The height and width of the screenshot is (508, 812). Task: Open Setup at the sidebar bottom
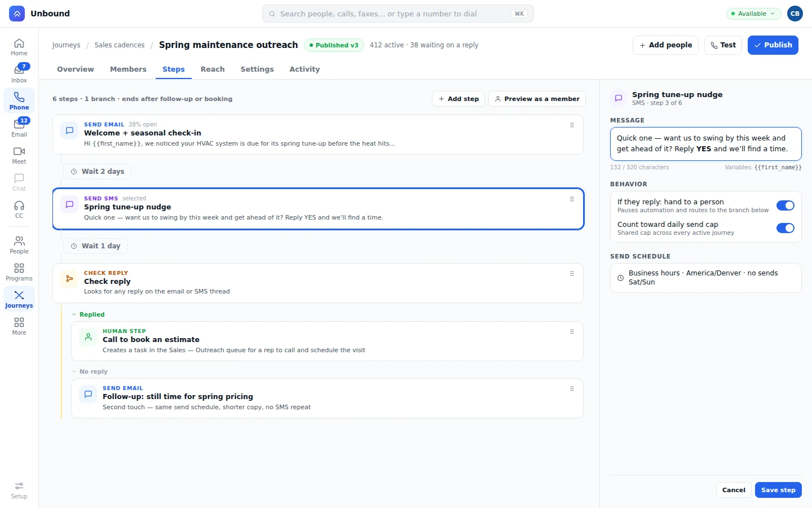tap(19, 490)
